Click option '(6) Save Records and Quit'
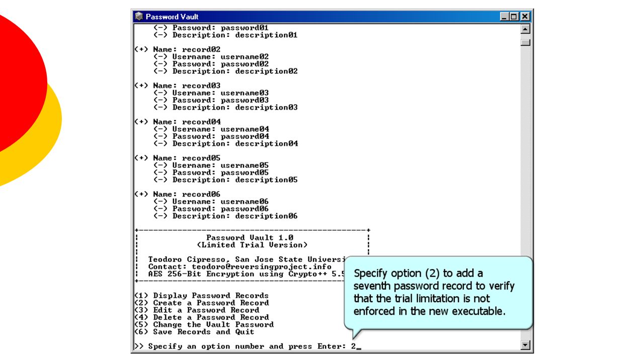Image resolution: width=644 pixels, height=362 pixels. pyautogui.click(x=194, y=332)
